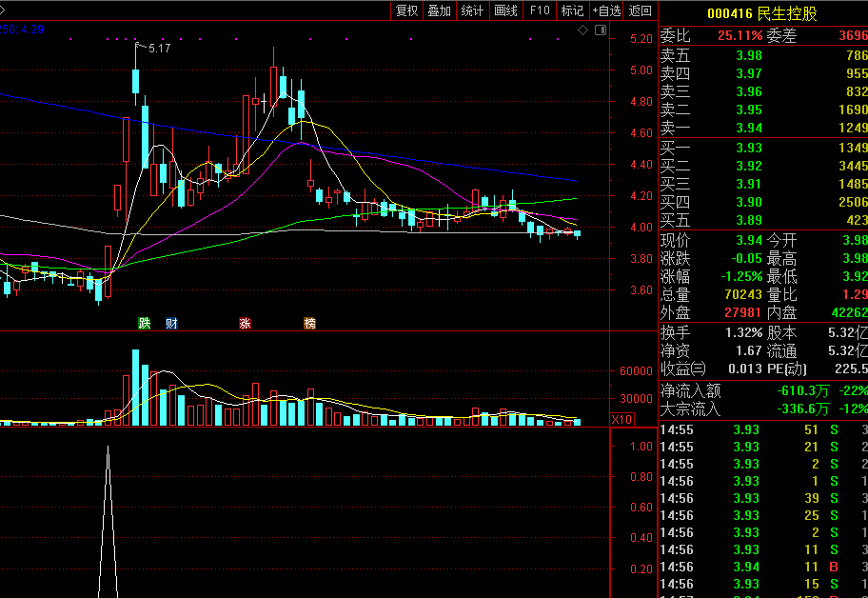Click the 5.20 price axis label
This screenshot has height=598, width=868.
tap(641, 39)
